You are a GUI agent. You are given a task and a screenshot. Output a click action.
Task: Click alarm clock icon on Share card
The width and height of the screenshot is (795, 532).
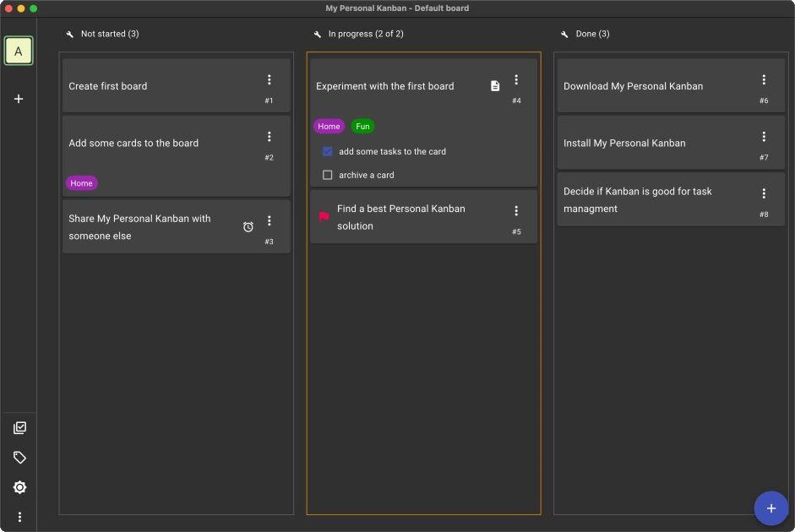(x=248, y=227)
